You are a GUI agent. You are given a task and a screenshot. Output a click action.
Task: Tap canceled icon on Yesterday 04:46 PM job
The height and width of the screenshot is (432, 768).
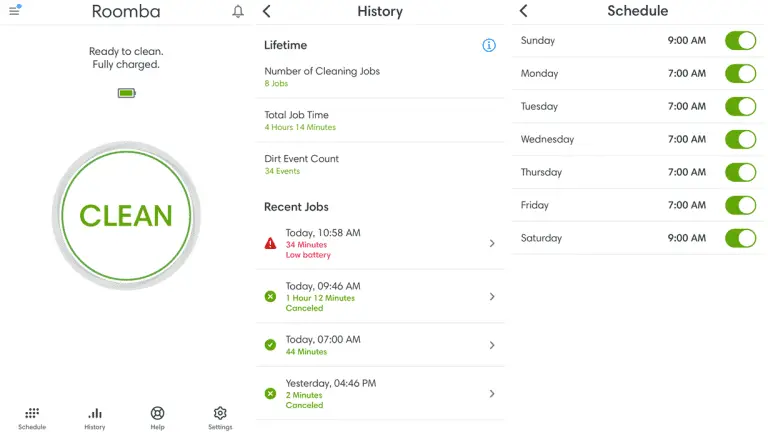click(x=270, y=393)
